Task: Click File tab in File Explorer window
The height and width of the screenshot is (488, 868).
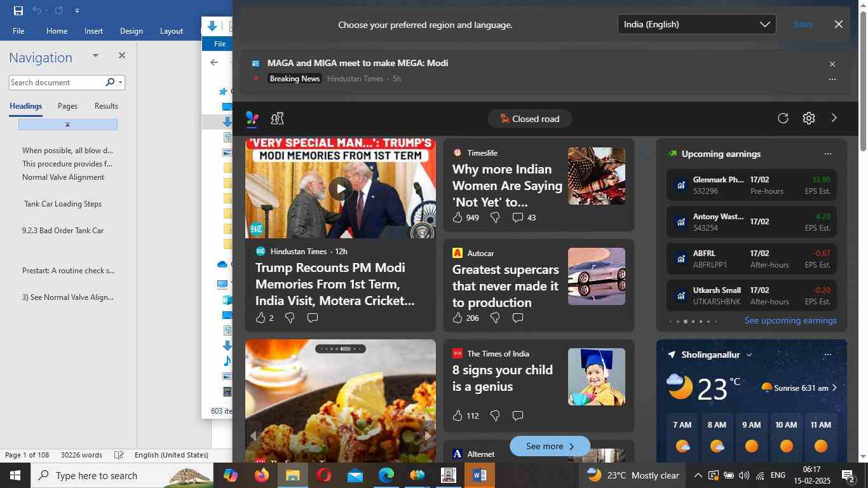Action: [219, 44]
